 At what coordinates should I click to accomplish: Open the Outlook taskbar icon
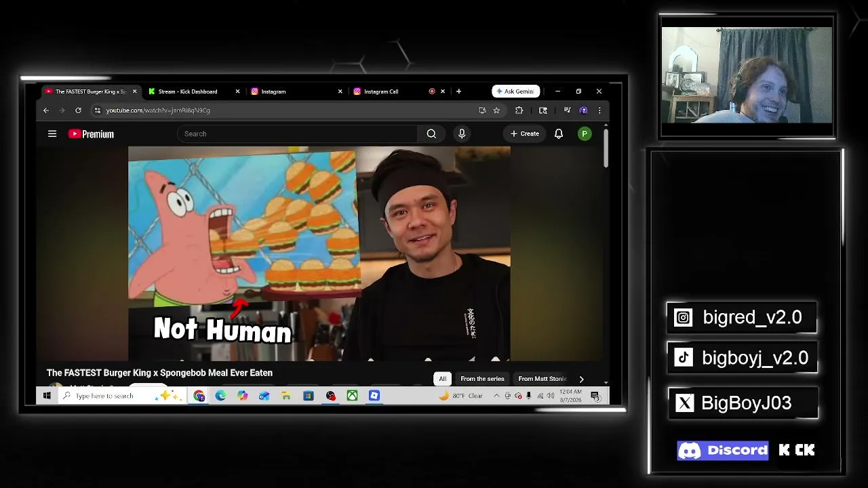tap(264, 396)
